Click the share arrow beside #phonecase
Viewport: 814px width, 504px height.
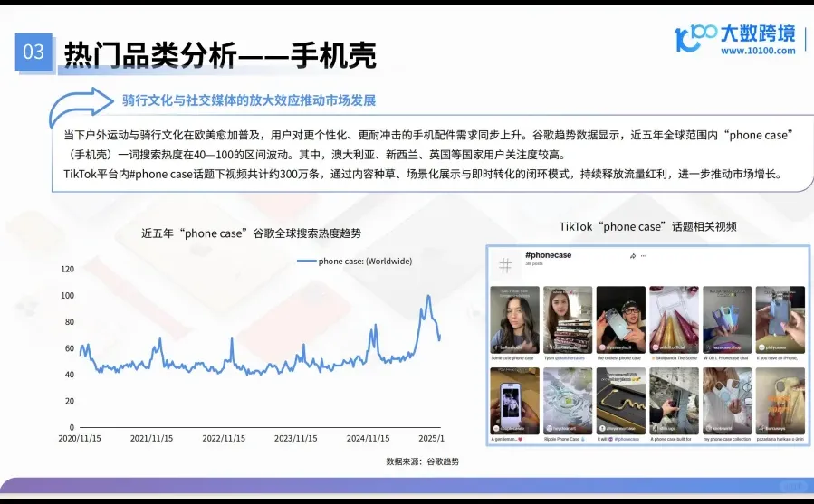633,256
